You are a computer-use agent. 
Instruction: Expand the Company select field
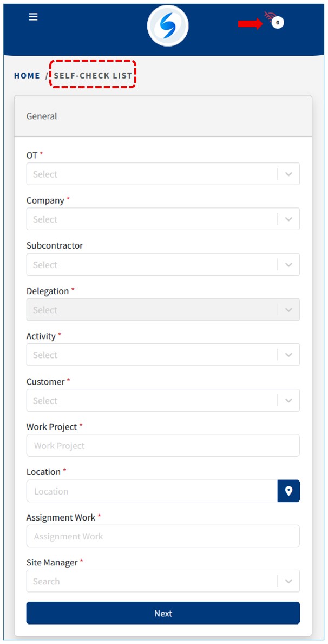152,219
